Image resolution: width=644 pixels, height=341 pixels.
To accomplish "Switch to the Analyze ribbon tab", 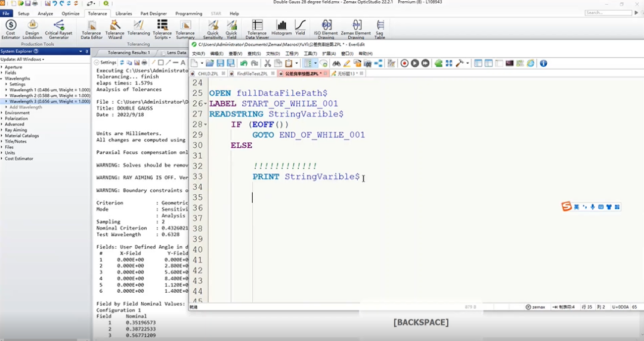I will pos(45,14).
